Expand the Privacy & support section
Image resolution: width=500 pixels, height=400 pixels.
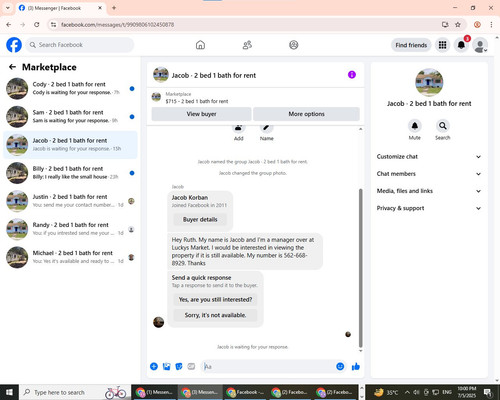pyautogui.click(x=429, y=208)
